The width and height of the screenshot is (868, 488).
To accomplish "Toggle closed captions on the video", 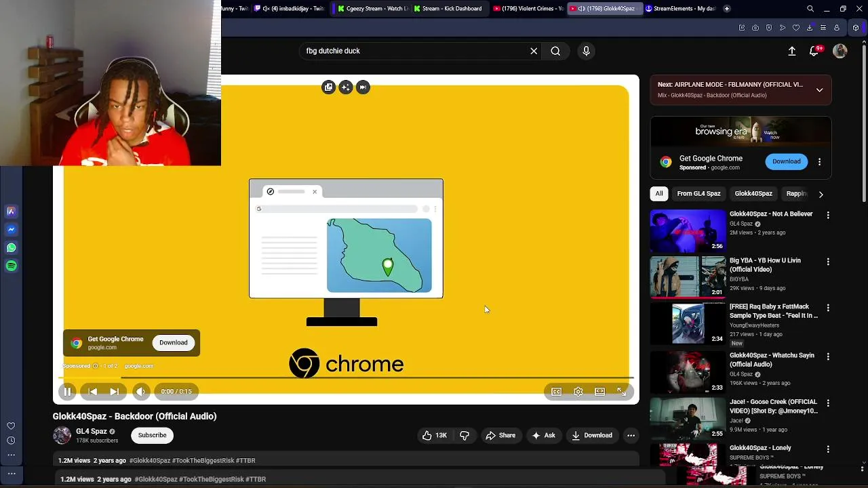I will (x=556, y=391).
